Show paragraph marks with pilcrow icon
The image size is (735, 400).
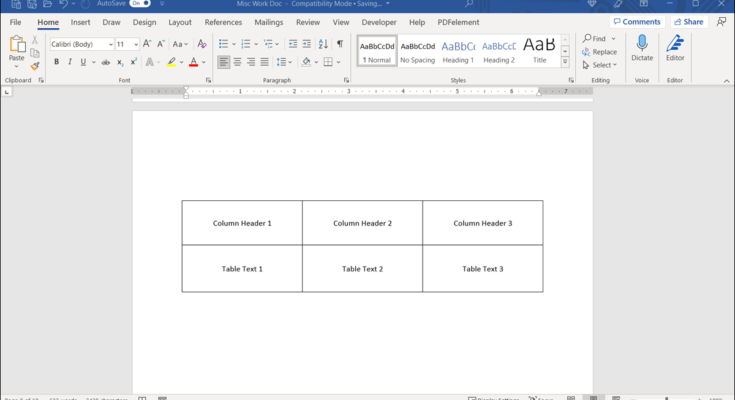(340, 44)
